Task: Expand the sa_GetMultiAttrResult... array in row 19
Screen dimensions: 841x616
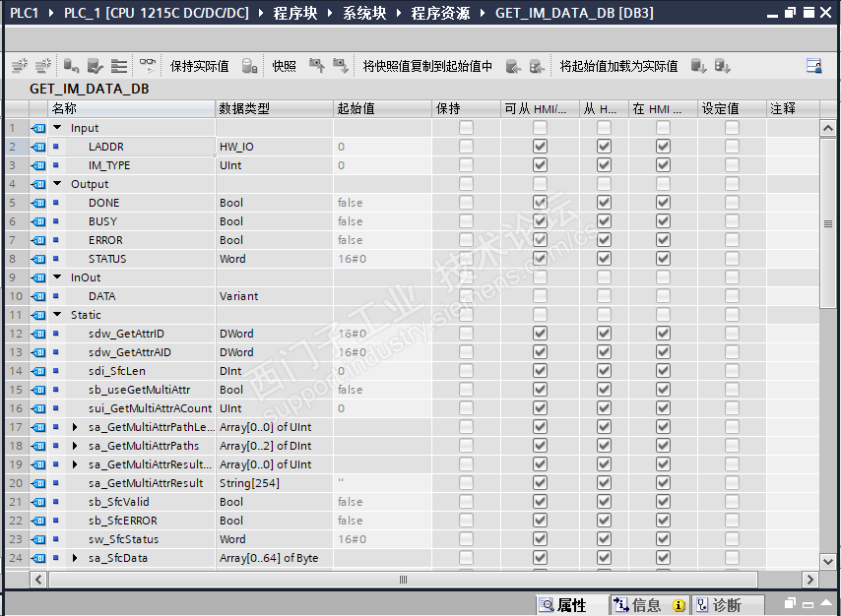Action: pos(75,464)
